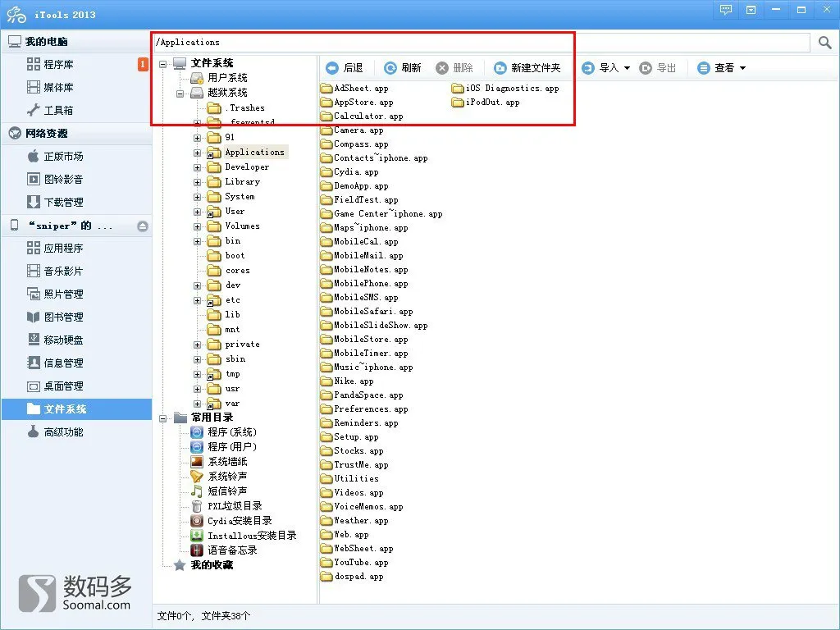Create a new folder with 新建文件夹
The image size is (840, 630).
tap(528, 68)
